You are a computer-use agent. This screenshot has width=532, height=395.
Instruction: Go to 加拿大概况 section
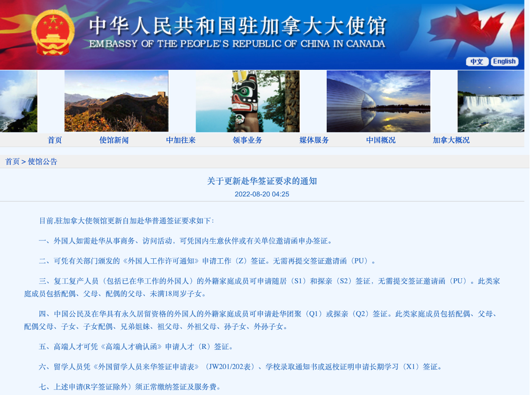click(x=451, y=140)
